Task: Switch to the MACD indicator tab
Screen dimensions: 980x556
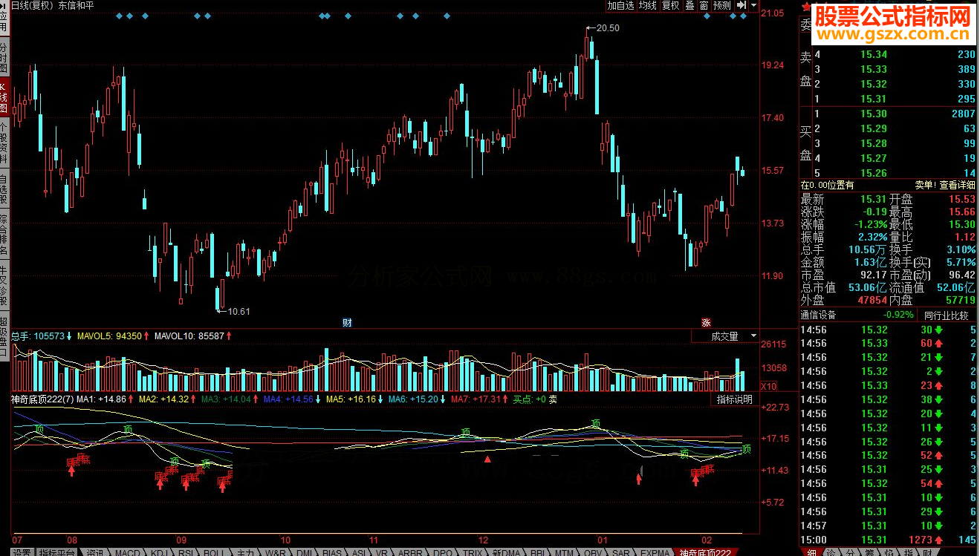Action: 126,552
